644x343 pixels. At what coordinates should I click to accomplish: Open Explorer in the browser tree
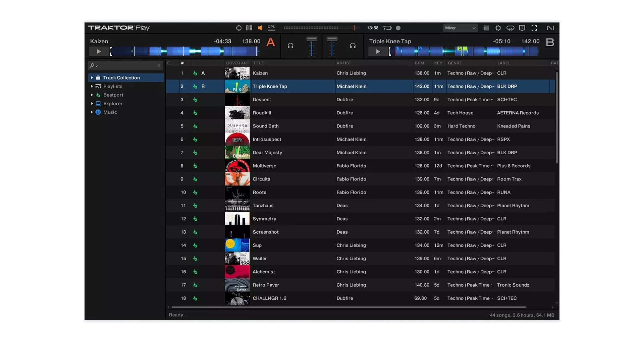(x=113, y=104)
